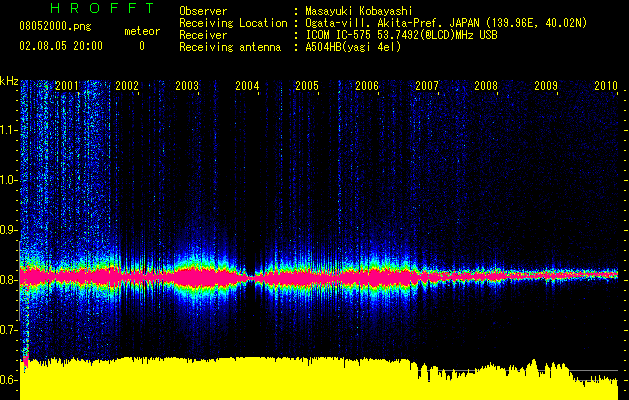Viewport: 629px width, 400px height.
Task: Click observer name Masayuki Kobayashi
Action: click(359, 11)
